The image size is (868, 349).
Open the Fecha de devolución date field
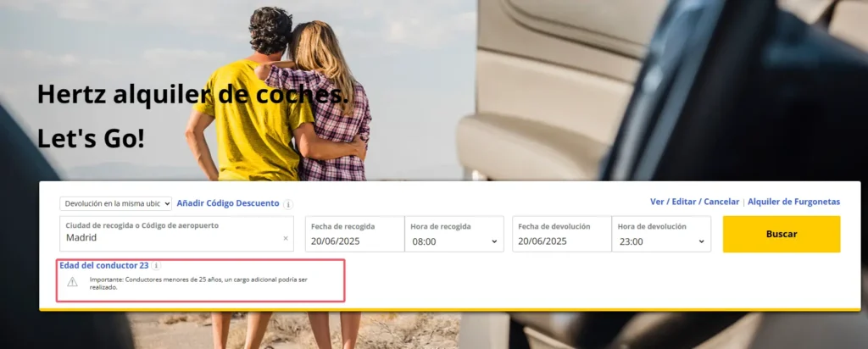pyautogui.click(x=562, y=234)
